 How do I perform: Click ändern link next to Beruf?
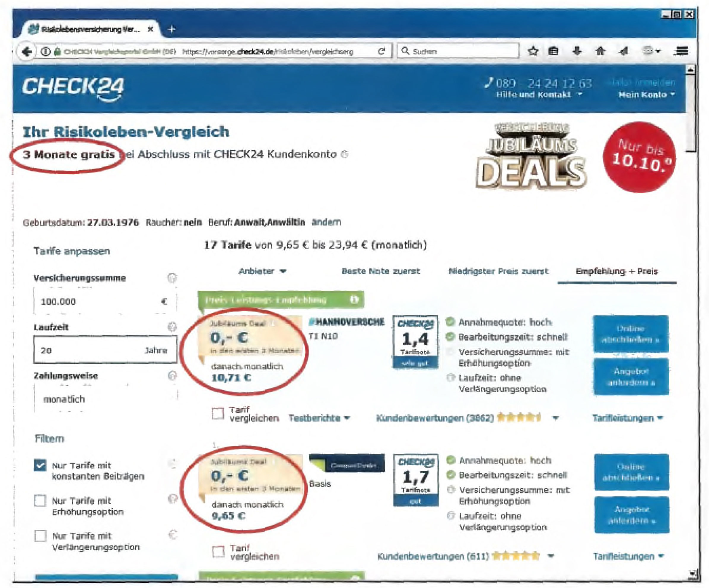click(326, 222)
